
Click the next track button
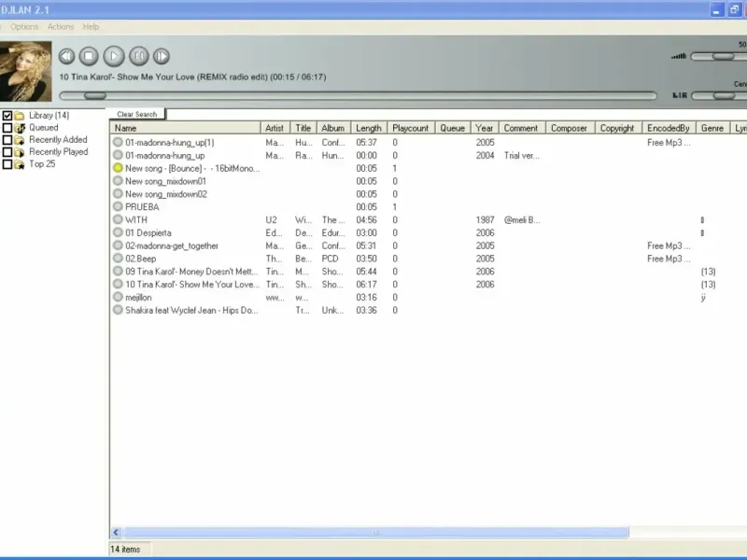pos(162,56)
